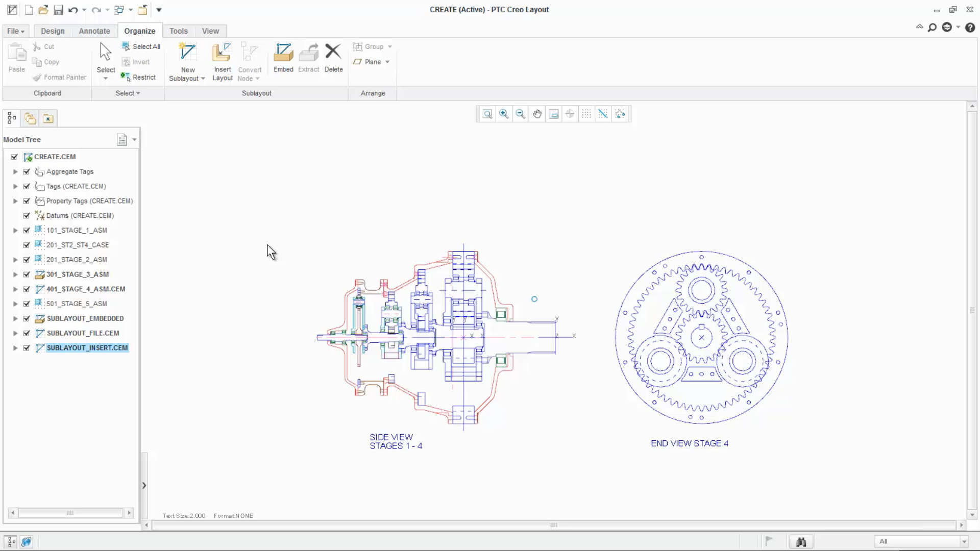Click the Select All icon

(126, 46)
